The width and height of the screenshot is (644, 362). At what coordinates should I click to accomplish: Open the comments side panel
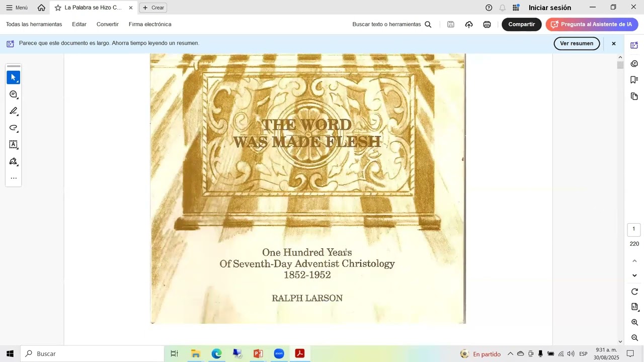634,63
